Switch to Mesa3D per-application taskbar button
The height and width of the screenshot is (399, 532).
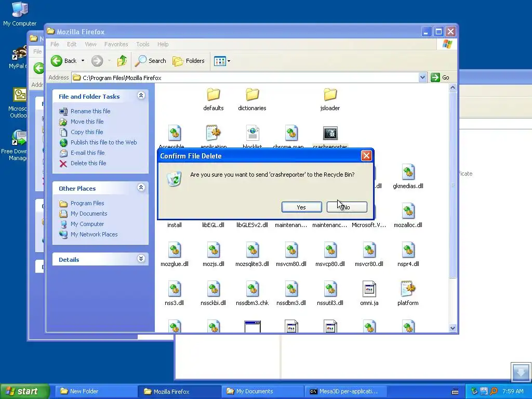tap(345, 391)
